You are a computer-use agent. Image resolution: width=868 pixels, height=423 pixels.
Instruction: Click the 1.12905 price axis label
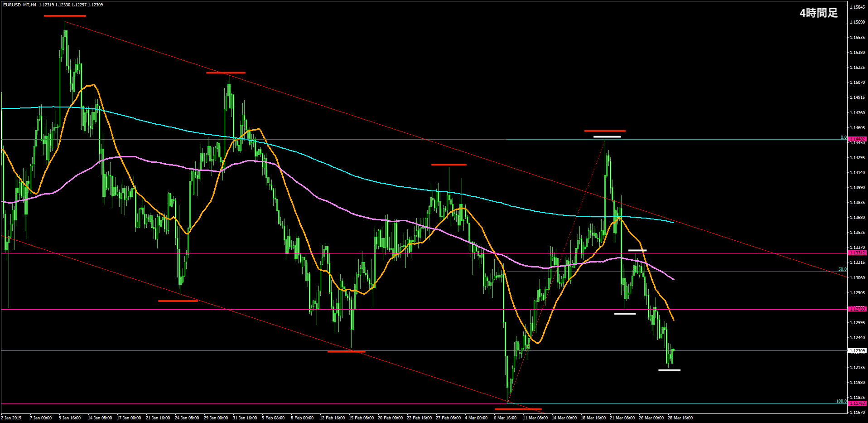pyautogui.click(x=857, y=293)
